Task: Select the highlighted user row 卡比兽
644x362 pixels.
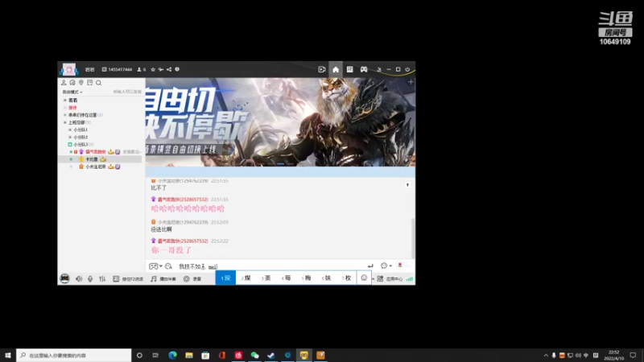Action: [100, 159]
